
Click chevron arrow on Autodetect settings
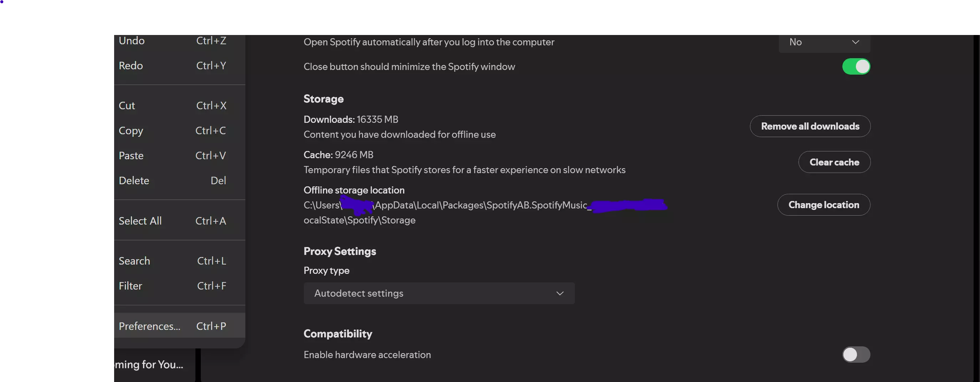click(560, 293)
